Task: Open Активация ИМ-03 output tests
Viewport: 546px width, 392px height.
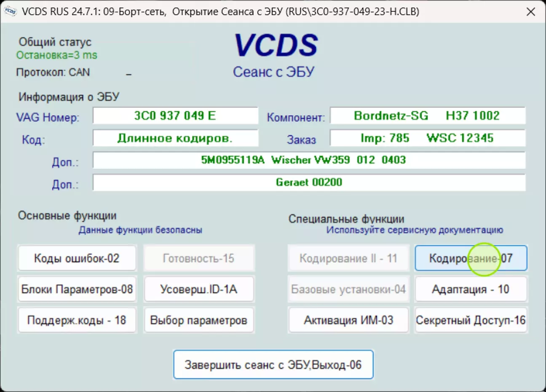Action: pyautogui.click(x=348, y=320)
